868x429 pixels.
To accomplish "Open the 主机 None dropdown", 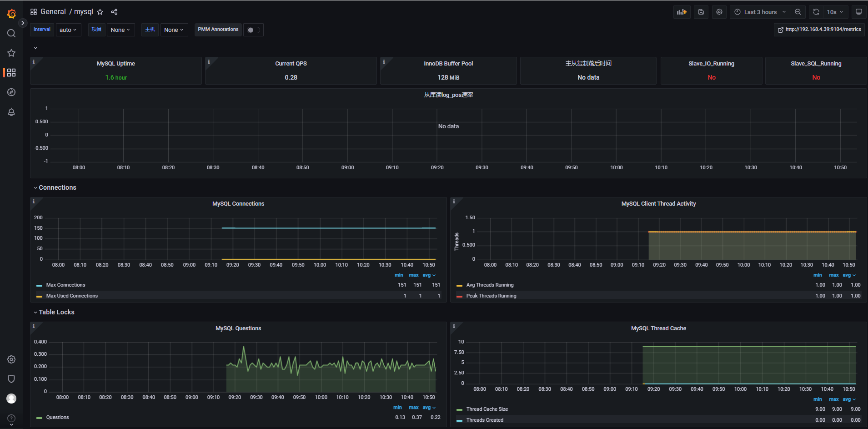I will [174, 30].
